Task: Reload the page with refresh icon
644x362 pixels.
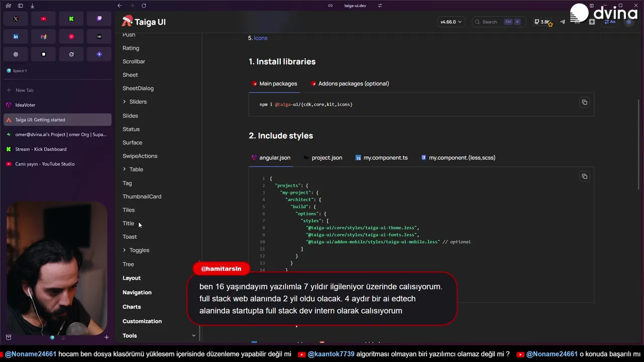Action: click(x=144, y=6)
